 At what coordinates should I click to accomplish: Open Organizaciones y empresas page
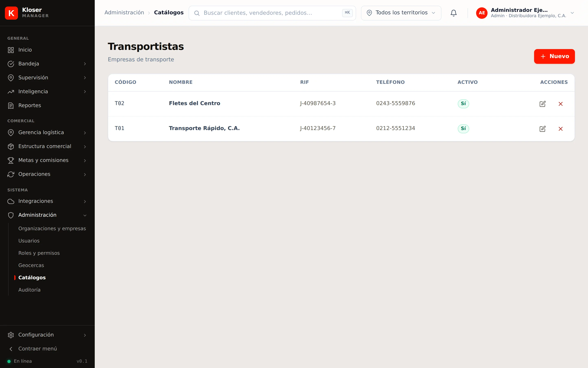tap(52, 228)
